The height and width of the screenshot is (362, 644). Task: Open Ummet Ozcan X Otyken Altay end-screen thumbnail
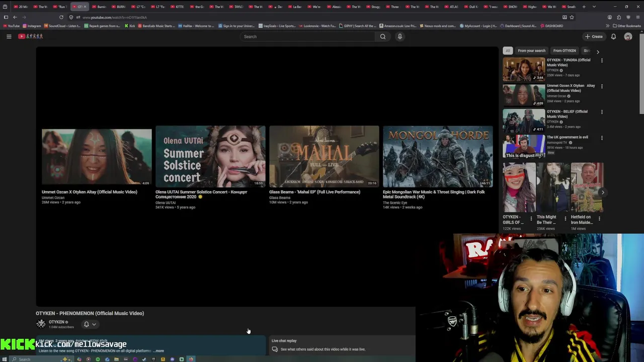coord(97,156)
